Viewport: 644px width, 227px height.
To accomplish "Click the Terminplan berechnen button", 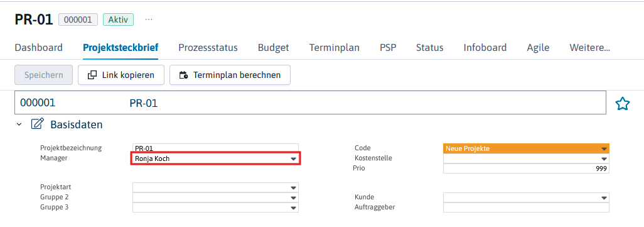I will [x=230, y=75].
